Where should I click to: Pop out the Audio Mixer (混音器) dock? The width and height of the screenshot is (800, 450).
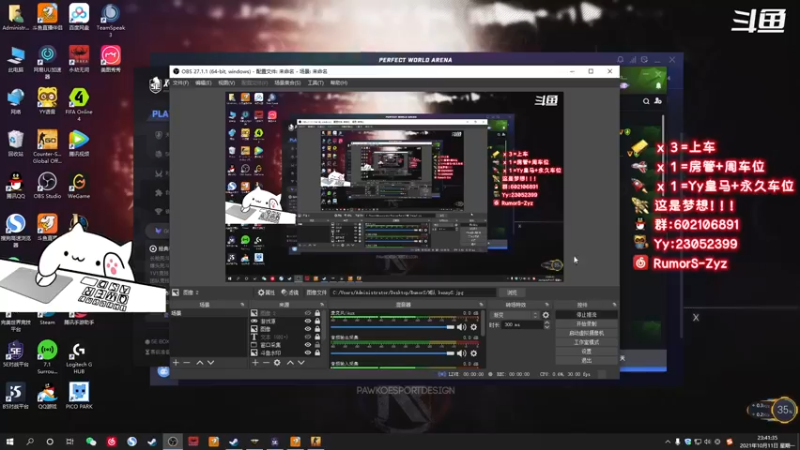pyautogui.click(x=481, y=305)
